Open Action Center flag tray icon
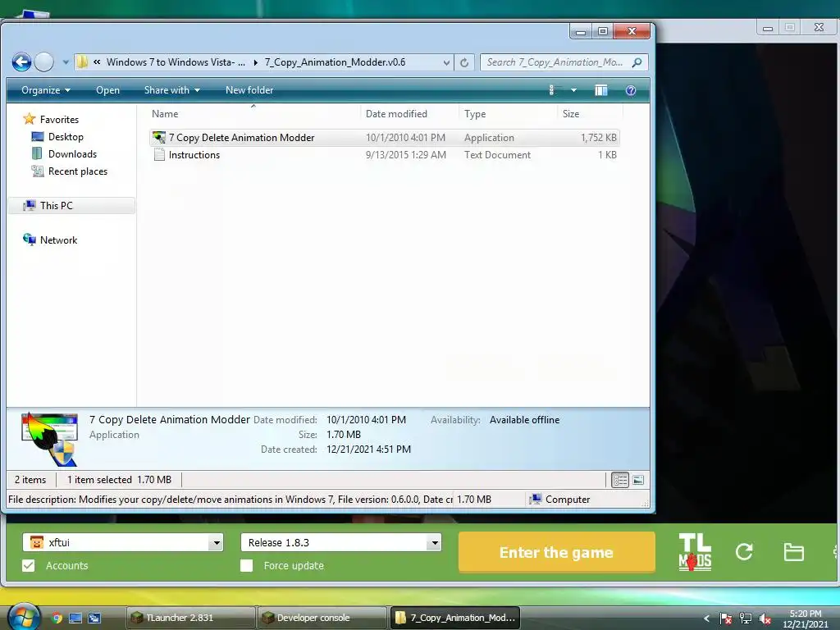Viewport: 840px width, 630px height. click(x=725, y=619)
